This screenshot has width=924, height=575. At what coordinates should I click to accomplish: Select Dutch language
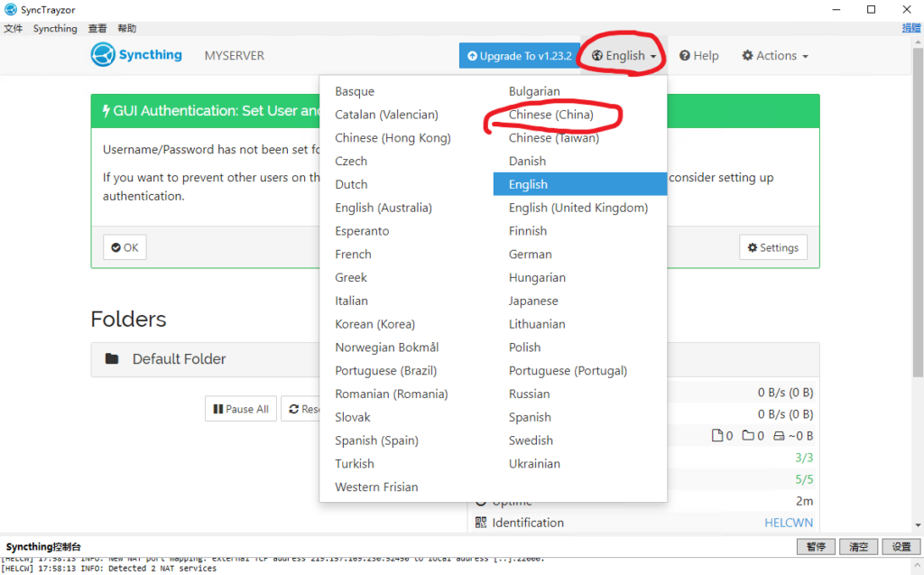[x=351, y=184]
